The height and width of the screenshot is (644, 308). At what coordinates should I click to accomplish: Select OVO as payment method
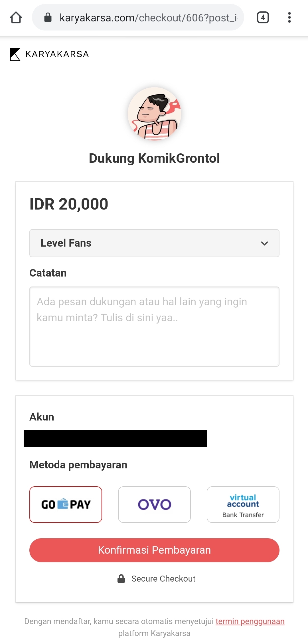click(x=154, y=504)
